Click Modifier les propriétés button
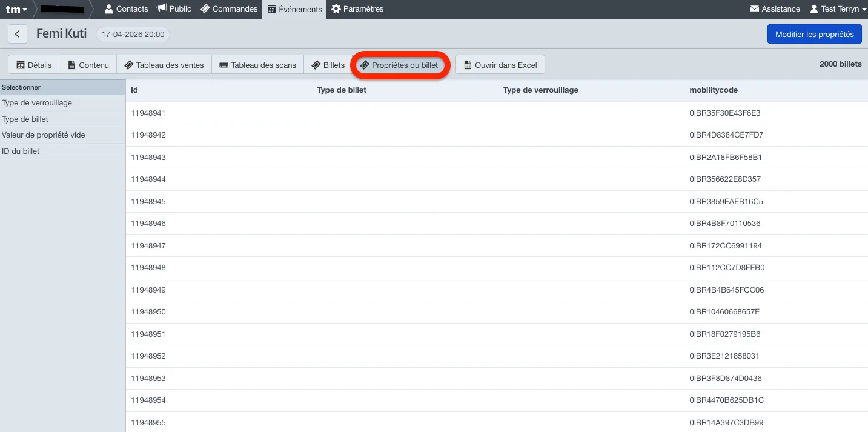Image resolution: width=868 pixels, height=432 pixels. coord(815,34)
